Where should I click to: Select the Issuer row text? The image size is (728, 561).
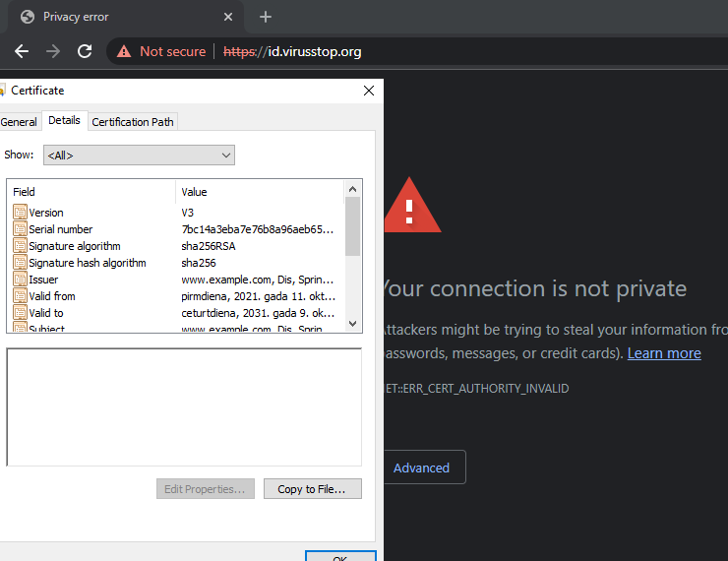(43, 280)
